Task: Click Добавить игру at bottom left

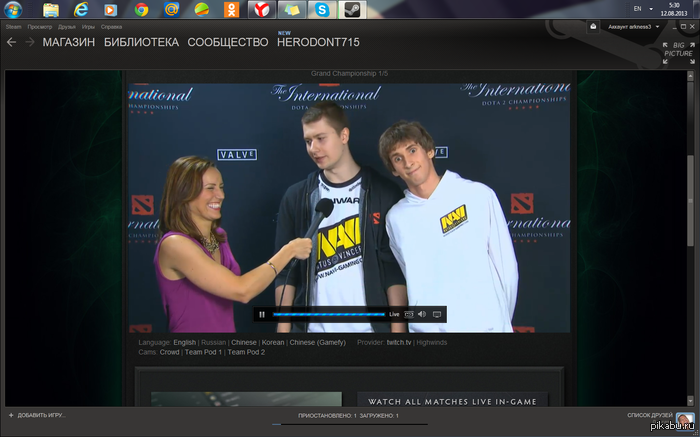Action: [x=40, y=415]
